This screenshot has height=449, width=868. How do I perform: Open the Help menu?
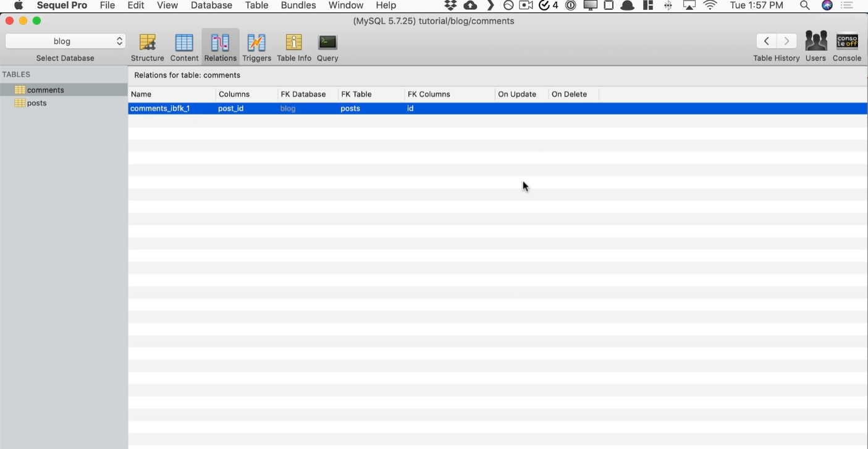click(386, 6)
